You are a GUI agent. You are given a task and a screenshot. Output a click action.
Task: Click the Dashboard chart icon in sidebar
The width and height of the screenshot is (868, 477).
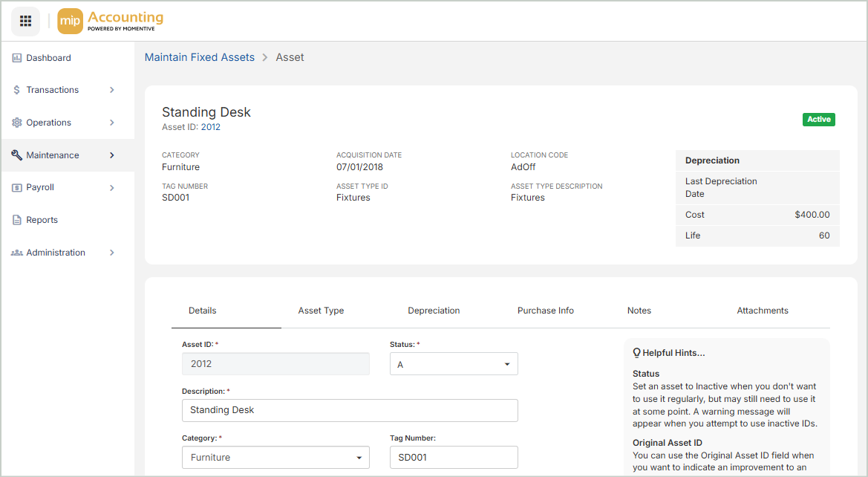17,58
